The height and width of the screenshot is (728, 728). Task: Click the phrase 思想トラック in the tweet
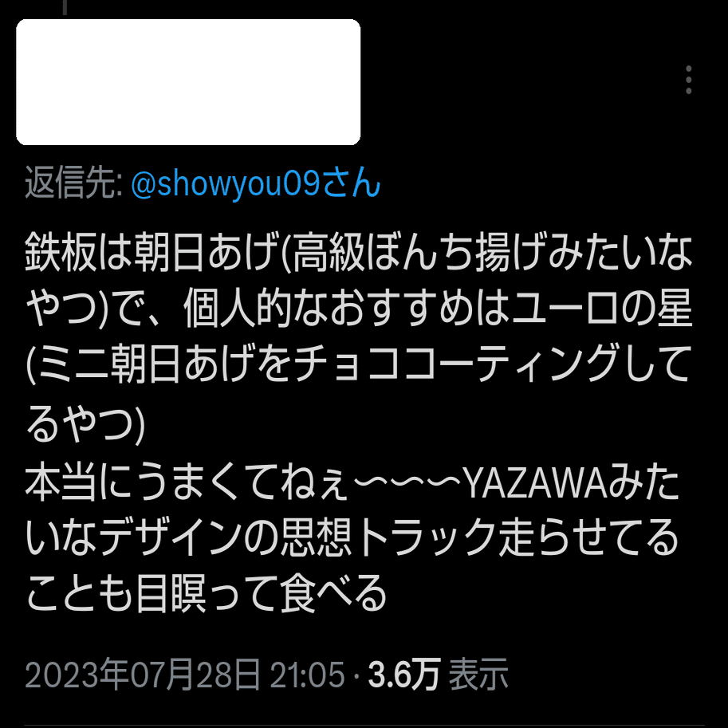coord(390,538)
